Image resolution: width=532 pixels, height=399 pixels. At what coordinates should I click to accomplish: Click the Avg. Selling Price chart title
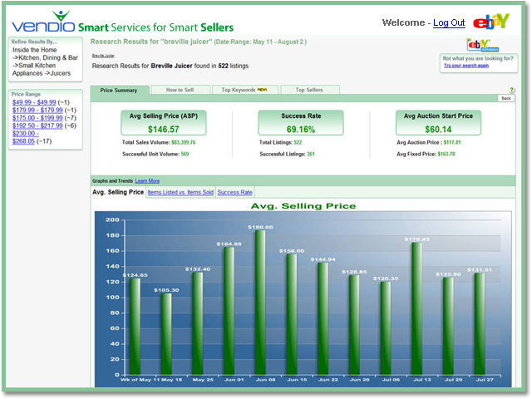click(x=303, y=206)
